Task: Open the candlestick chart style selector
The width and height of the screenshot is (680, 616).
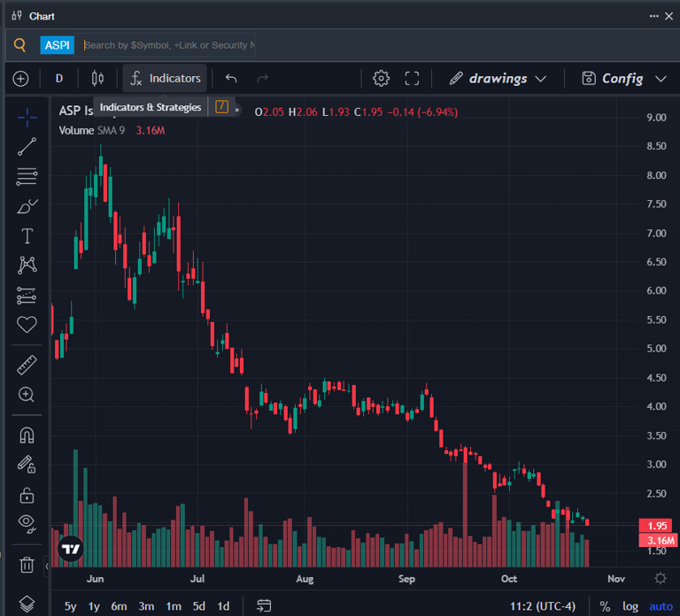Action: [97, 79]
